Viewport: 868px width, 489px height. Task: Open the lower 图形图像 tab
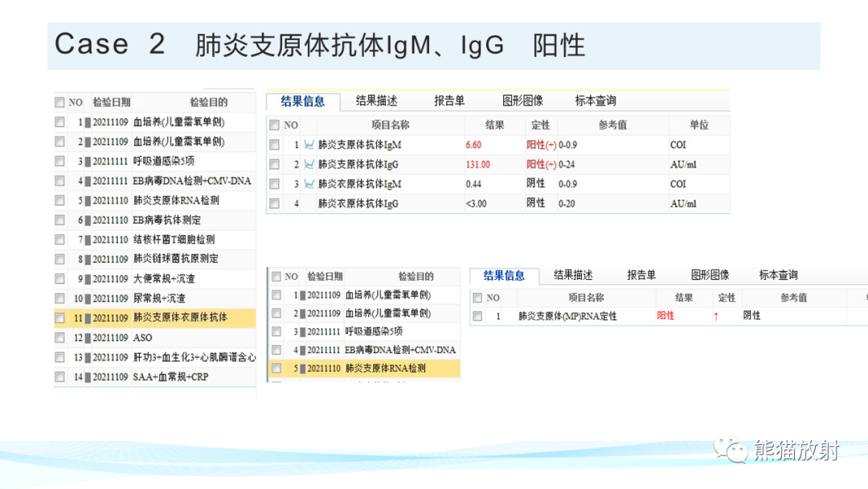pyautogui.click(x=710, y=275)
